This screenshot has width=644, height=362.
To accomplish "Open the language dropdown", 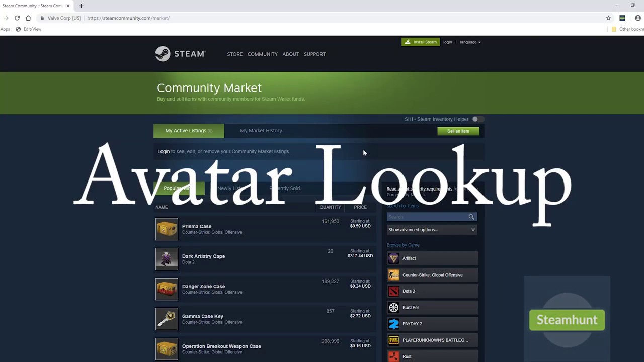I will (470, 42).
